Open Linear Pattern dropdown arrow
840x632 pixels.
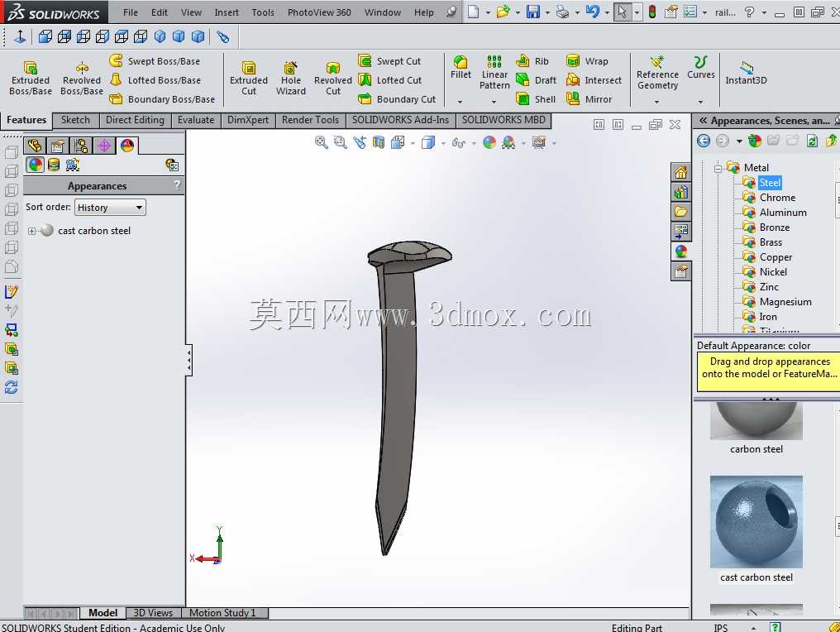point(494,101)
